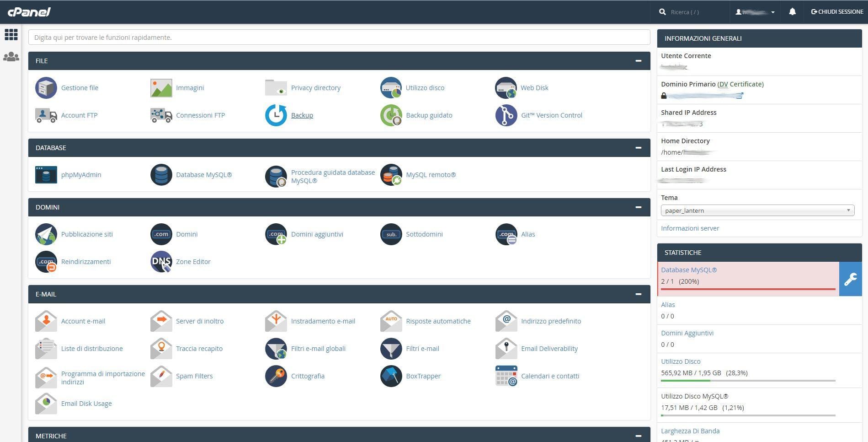
Task: Click the Backup clock icon
Action: tap(276, 115)
